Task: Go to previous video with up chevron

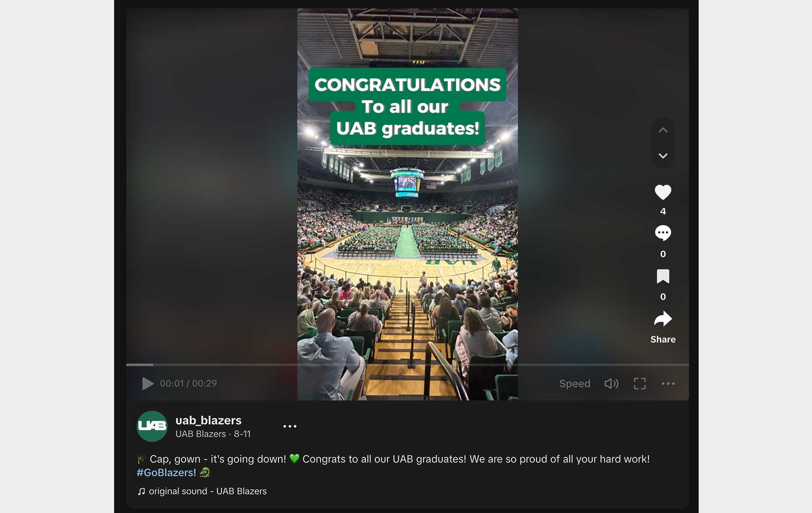Action: [663, 130]
